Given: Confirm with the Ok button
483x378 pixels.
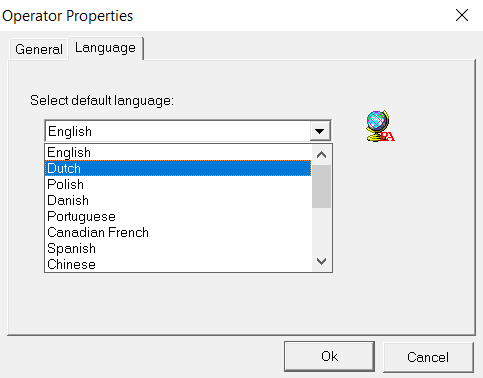Looking at the screenshot, I should tap(329, 356).
